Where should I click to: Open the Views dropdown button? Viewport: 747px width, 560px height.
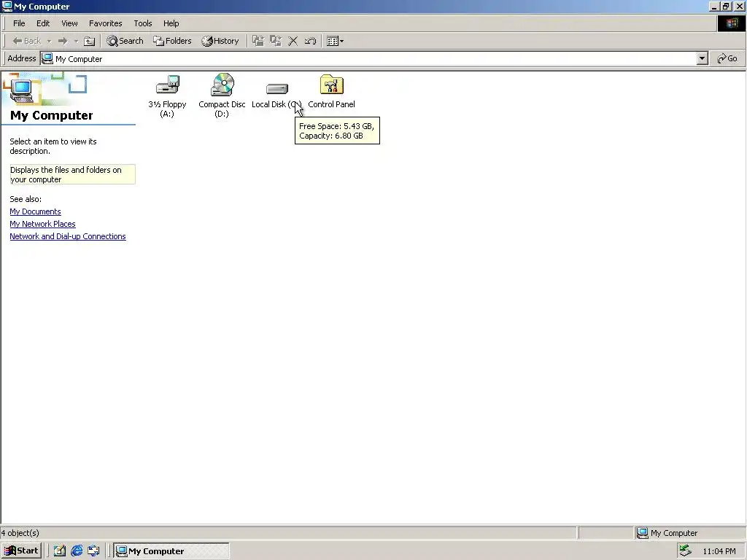click(336, 41)
